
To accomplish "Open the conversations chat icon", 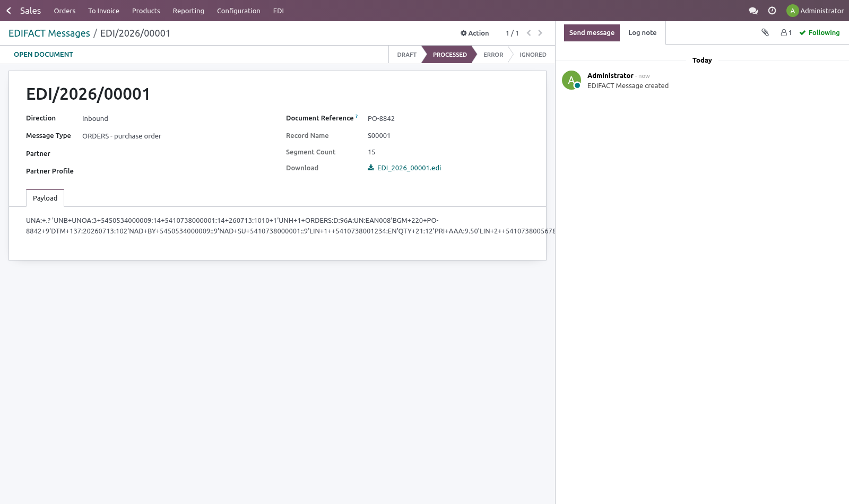I will [x=753, y=11].
